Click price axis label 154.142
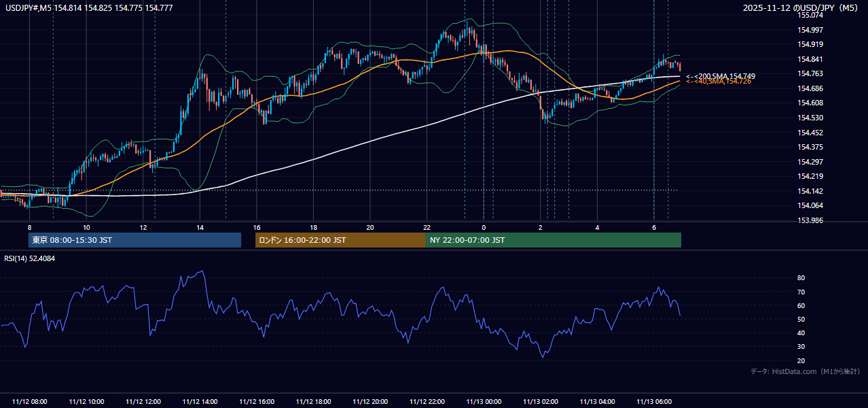Image resolution: width=868 pixels, height=408 pixels. 810,191
